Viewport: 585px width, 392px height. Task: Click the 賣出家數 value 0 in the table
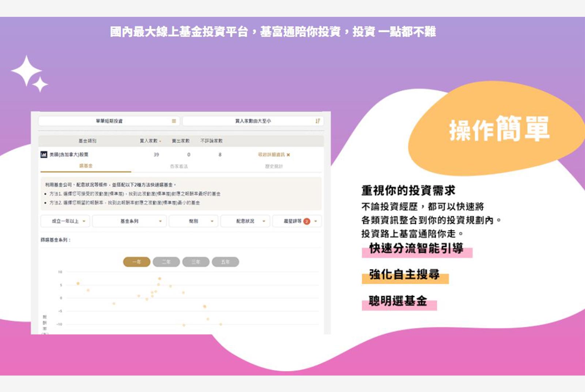[x=189, y=155]
